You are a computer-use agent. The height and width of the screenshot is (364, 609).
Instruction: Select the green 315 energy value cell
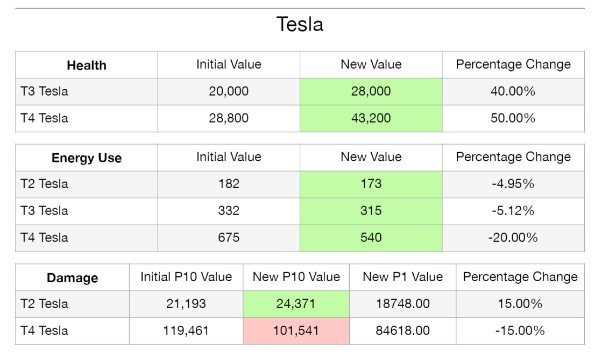click(371, 211)
